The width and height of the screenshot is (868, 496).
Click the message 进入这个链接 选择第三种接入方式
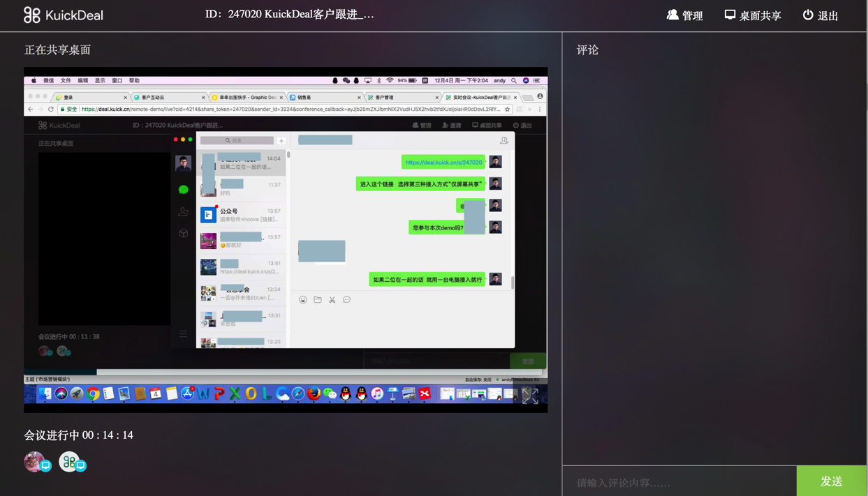point(420,184)
